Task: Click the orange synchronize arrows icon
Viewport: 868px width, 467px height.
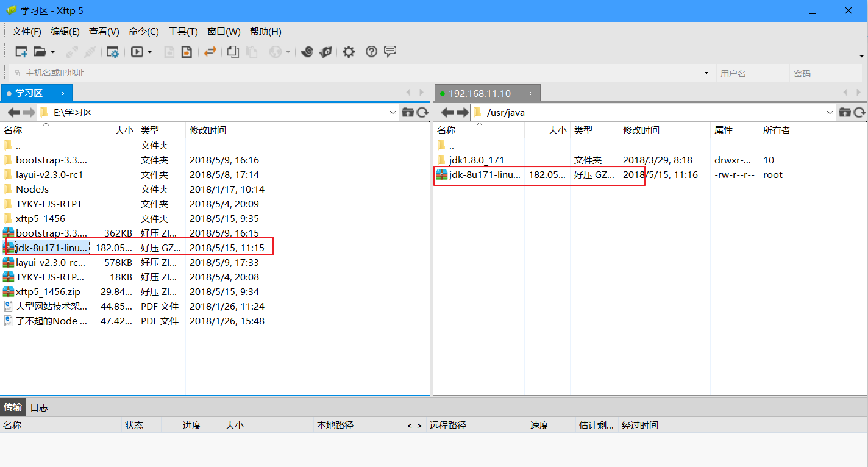Action: [210, 52]
